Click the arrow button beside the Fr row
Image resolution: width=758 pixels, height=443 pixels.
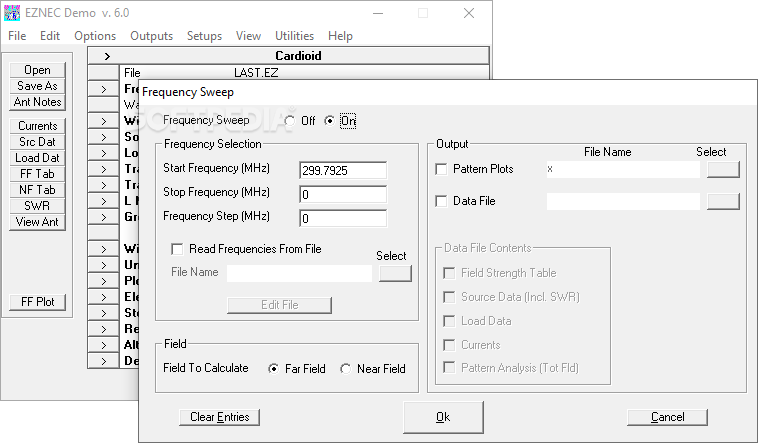point(103,89)
